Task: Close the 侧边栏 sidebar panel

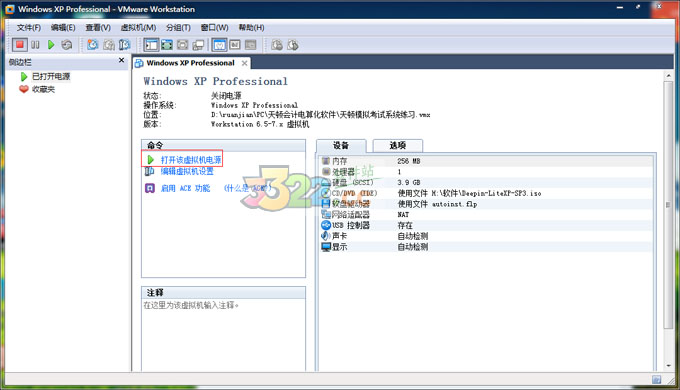Action: coord(121,60)
